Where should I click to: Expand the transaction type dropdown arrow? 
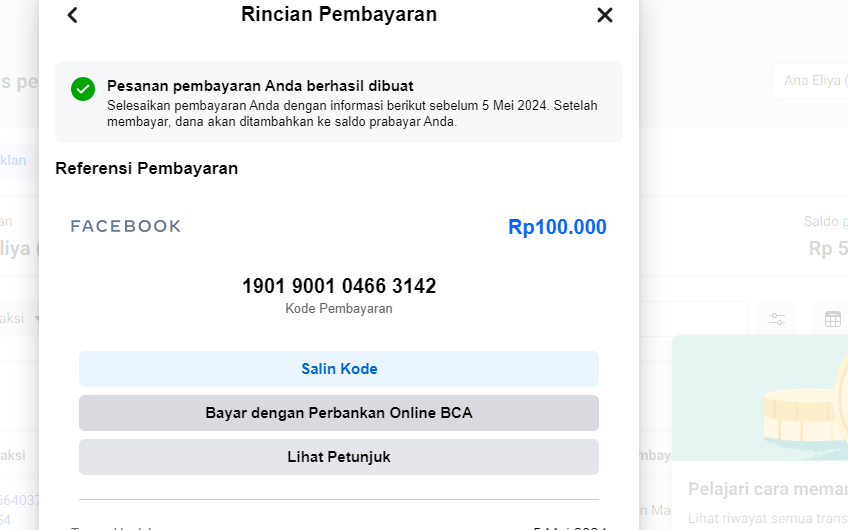pos(37,319)
